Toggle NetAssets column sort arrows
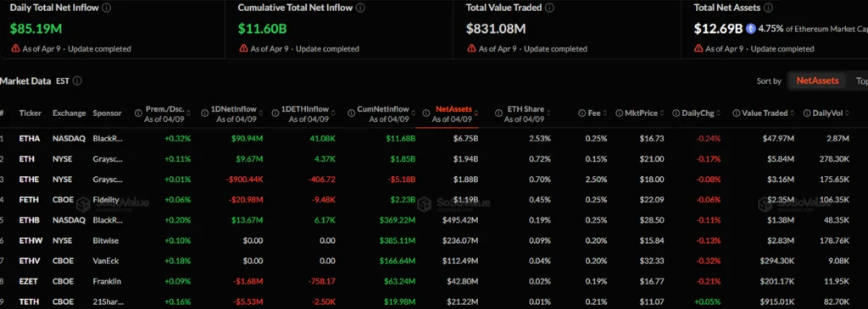Image resolution: width=868 pixels, height=309 pixels. [476, 113]
